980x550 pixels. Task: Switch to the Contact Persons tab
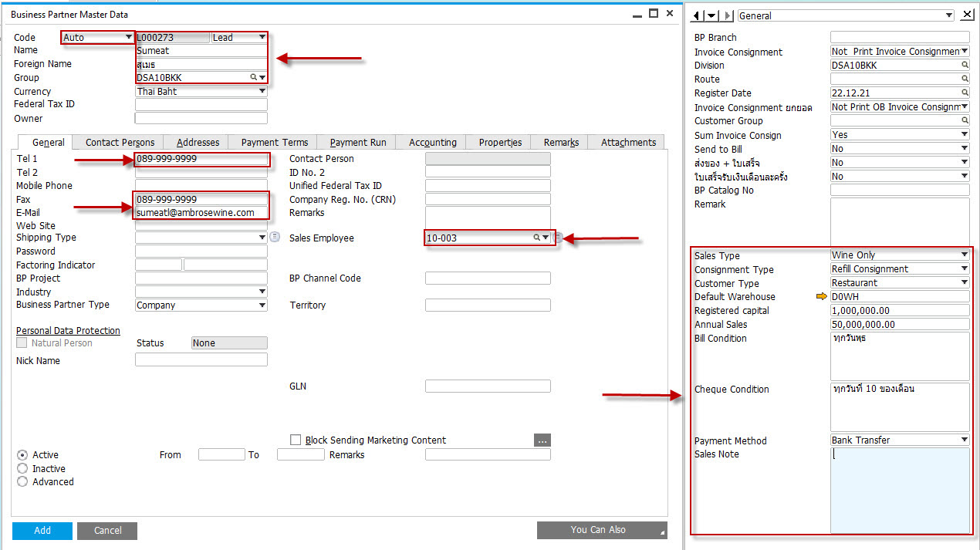tap(120, 143)
